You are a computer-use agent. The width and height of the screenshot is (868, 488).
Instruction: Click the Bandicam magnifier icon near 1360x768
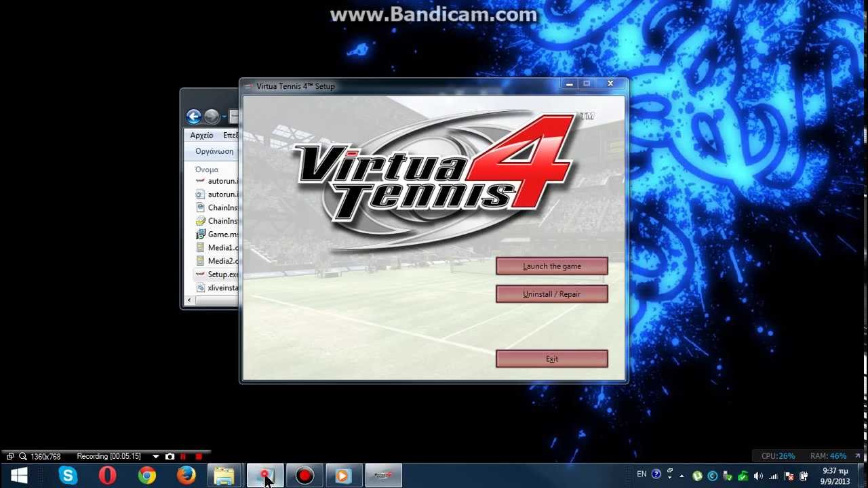pyautogui.click(x=22, y=457)
